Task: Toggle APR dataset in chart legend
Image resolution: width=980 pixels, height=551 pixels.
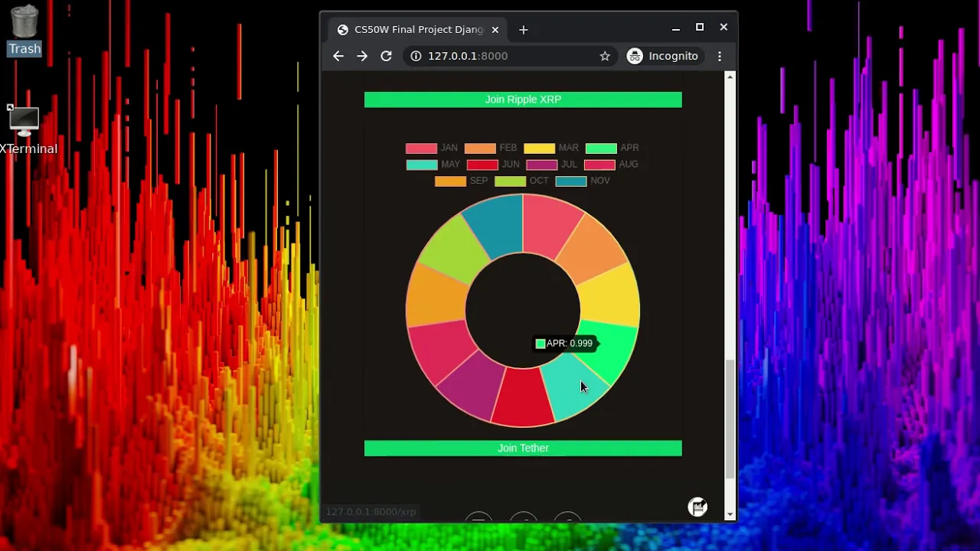Action: coord(612,148)
